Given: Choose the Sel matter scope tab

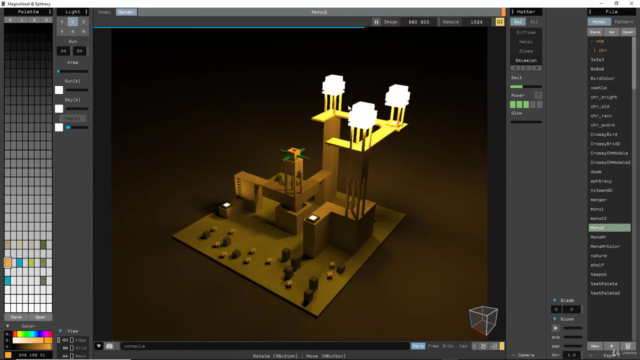Looking at the screenshot, I should coord(518,22).
